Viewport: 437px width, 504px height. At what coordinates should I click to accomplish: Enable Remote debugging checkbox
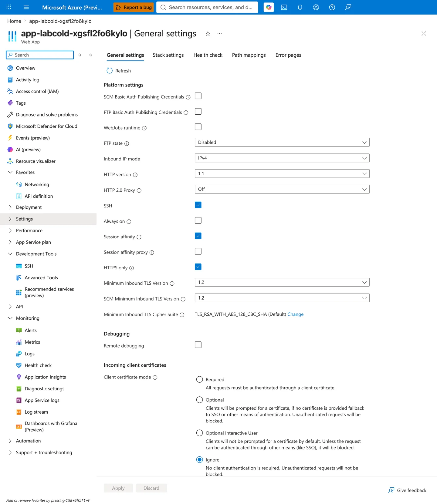[198, 345]
